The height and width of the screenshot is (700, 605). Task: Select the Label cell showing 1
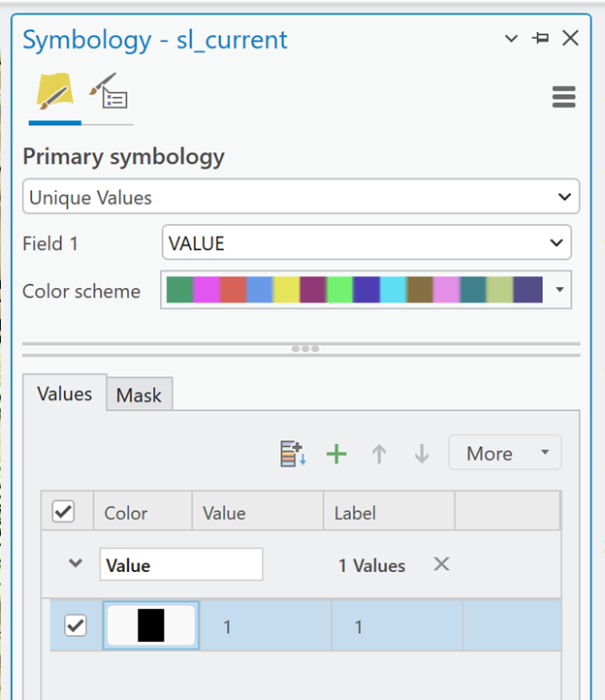click(x=398, y=625)
